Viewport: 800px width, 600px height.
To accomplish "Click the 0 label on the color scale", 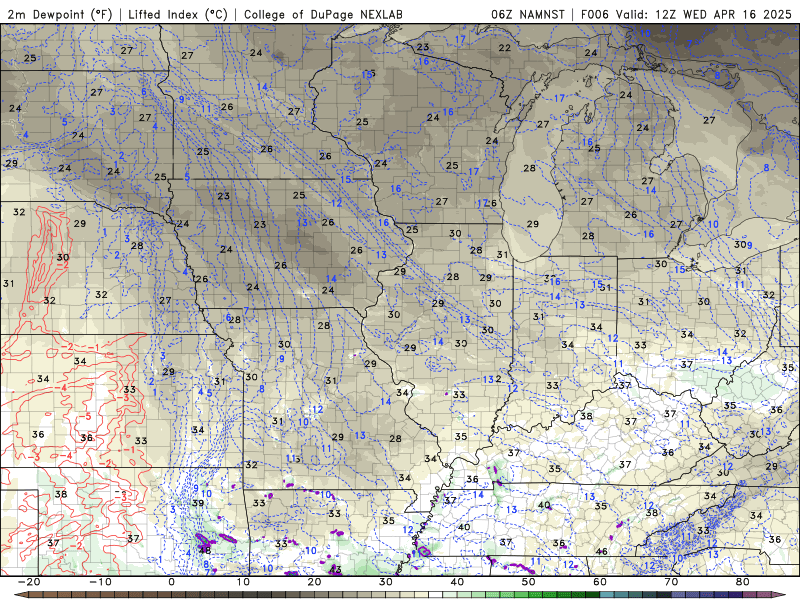I will 171,582.
